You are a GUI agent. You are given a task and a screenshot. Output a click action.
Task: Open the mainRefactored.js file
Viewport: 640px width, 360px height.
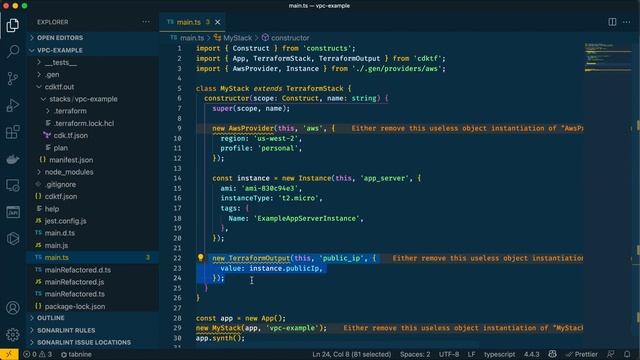[74, 282]
